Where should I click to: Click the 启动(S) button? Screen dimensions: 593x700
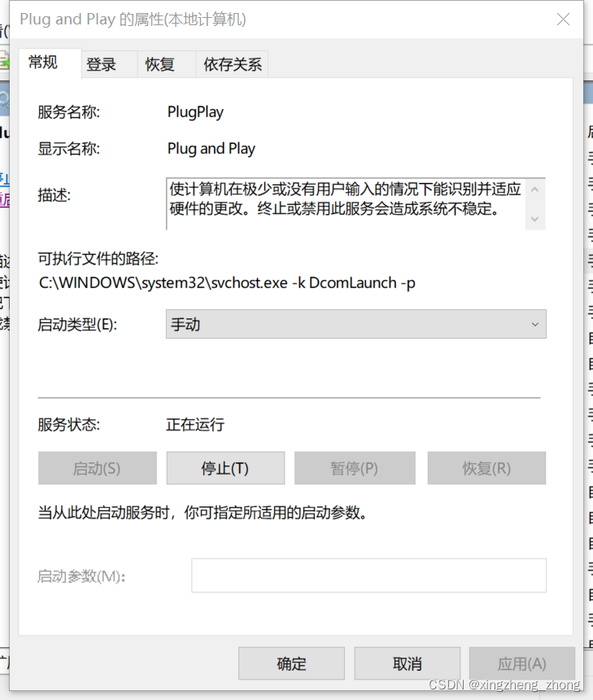98,468
